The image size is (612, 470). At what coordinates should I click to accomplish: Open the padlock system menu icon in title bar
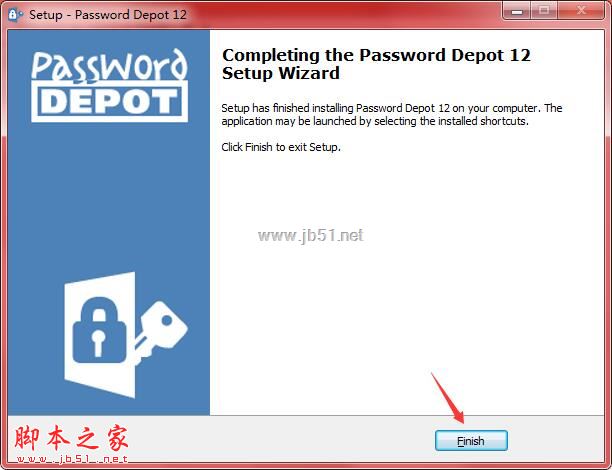14,15
